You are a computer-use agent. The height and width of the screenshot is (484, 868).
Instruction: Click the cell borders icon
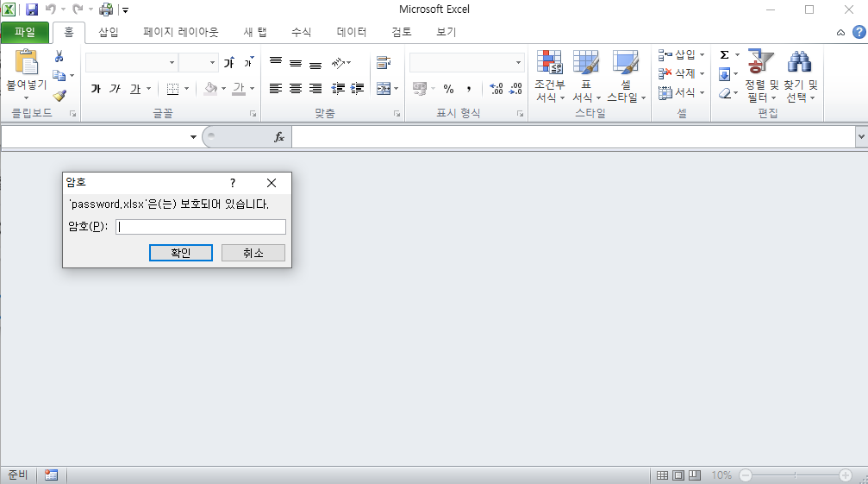172,89
